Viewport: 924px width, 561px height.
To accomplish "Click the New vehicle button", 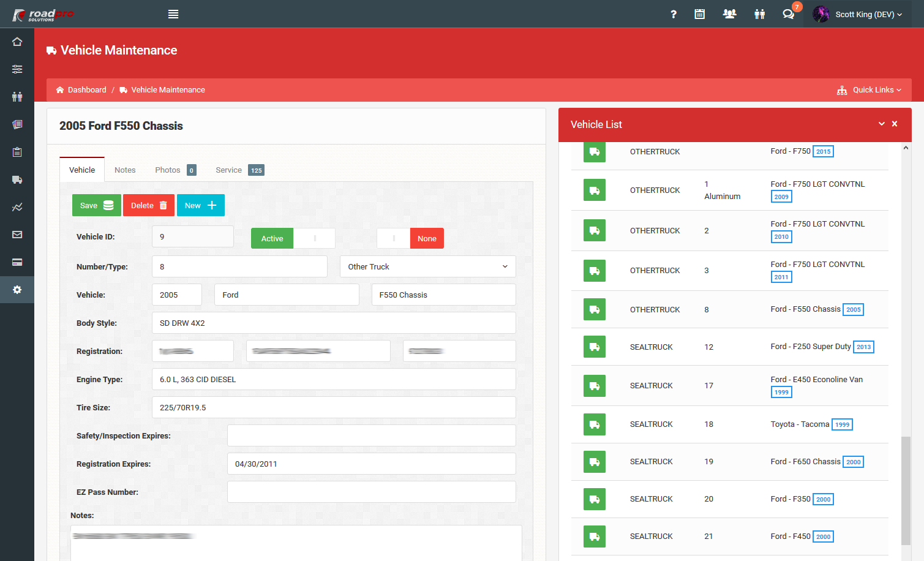I will [x=201, y=205].
